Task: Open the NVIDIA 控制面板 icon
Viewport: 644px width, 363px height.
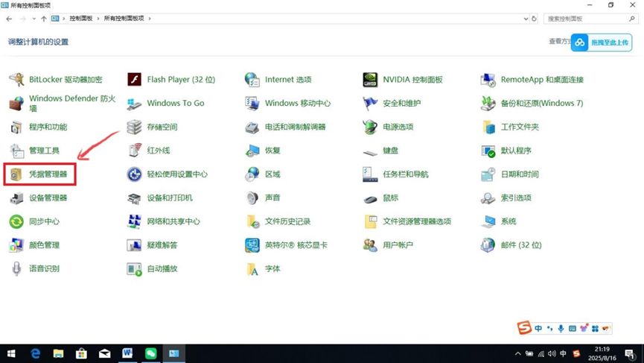Action: (370, 79)
